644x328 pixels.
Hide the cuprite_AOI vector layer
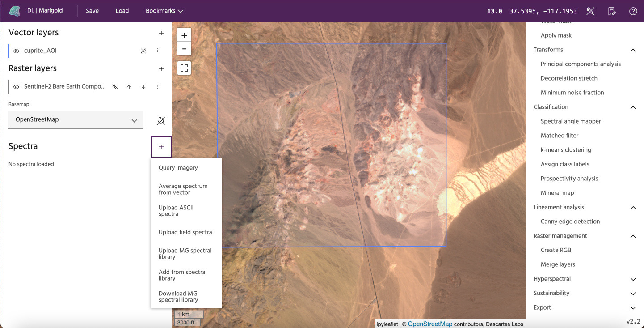click(16, 51)
